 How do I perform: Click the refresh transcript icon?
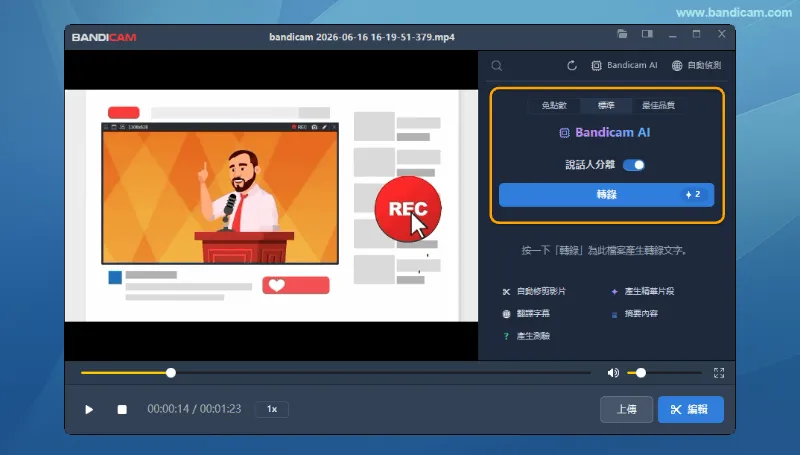click(x=572, y=65)
